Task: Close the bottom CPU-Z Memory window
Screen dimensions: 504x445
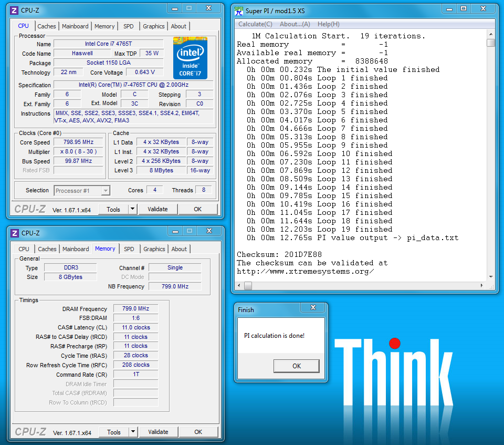Action: 209,231
